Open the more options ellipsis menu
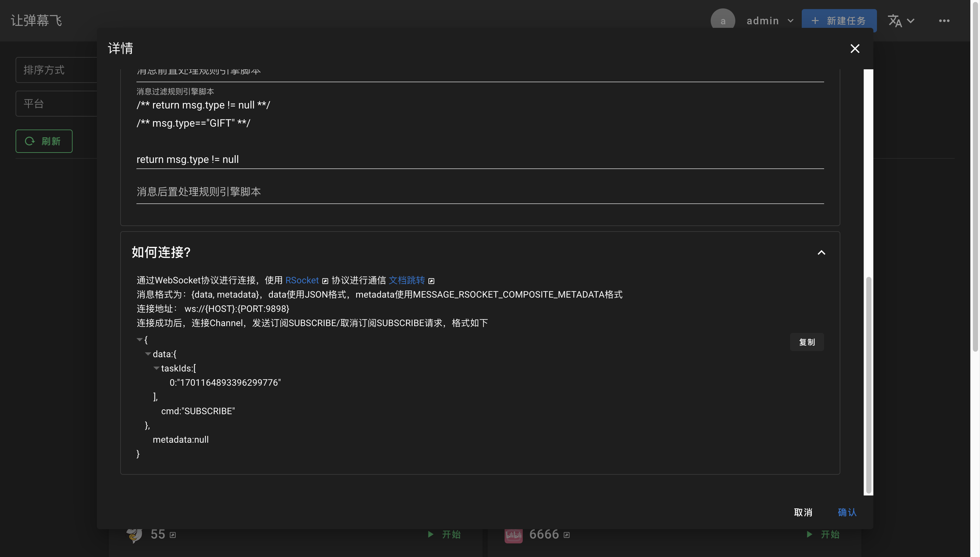Image resolution: width=980 pixels, height=557 pixels. click(x=945, y=21)
